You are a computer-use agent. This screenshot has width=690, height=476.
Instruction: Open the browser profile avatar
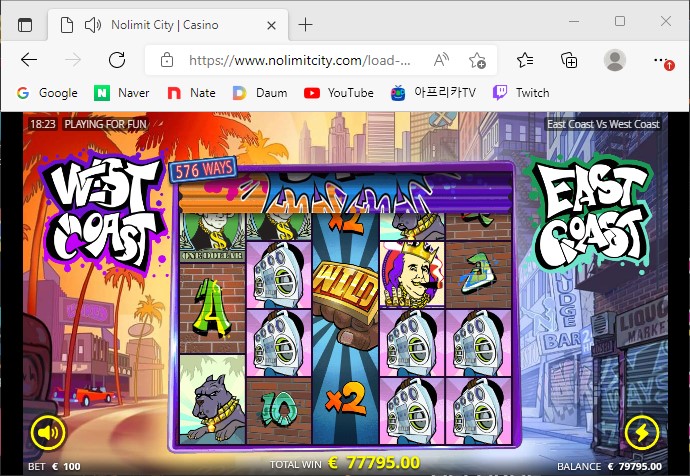click(615, 60)
